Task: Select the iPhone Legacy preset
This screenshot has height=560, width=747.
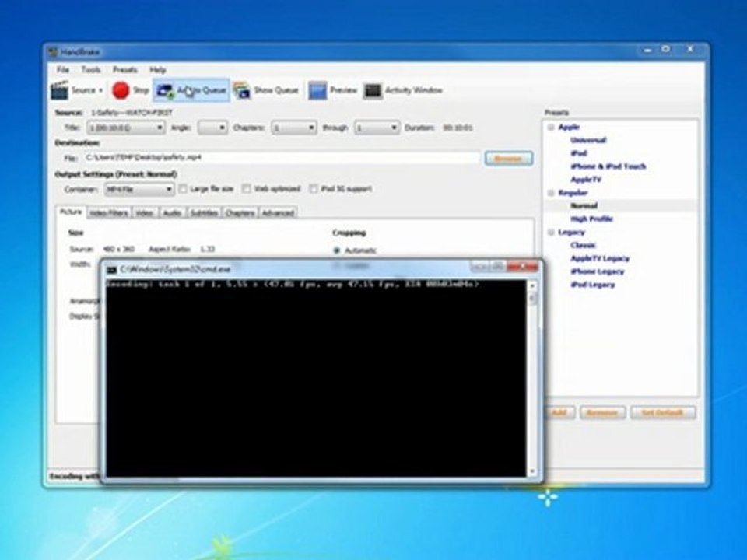Action: coord(598,271)
